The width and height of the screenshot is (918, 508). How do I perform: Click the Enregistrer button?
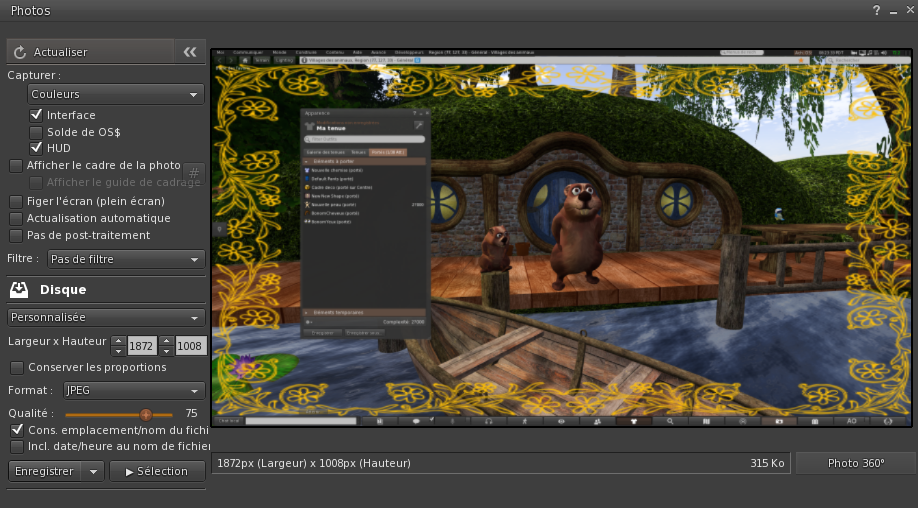[x=44, y=471]
